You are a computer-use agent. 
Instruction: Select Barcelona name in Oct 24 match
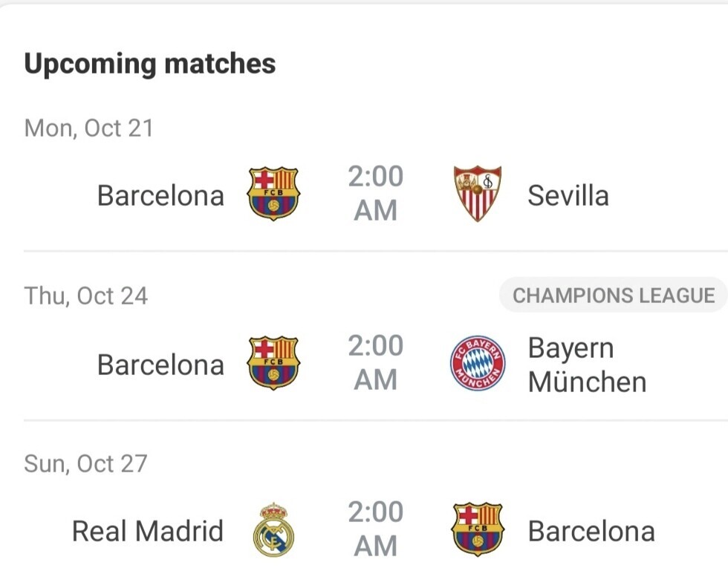160,365
